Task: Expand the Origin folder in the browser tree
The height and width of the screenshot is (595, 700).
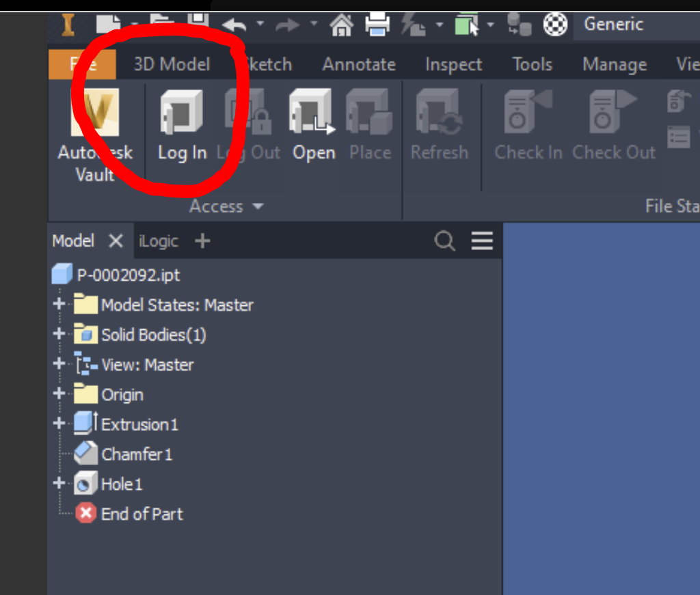Action: [x=59, y=394]
